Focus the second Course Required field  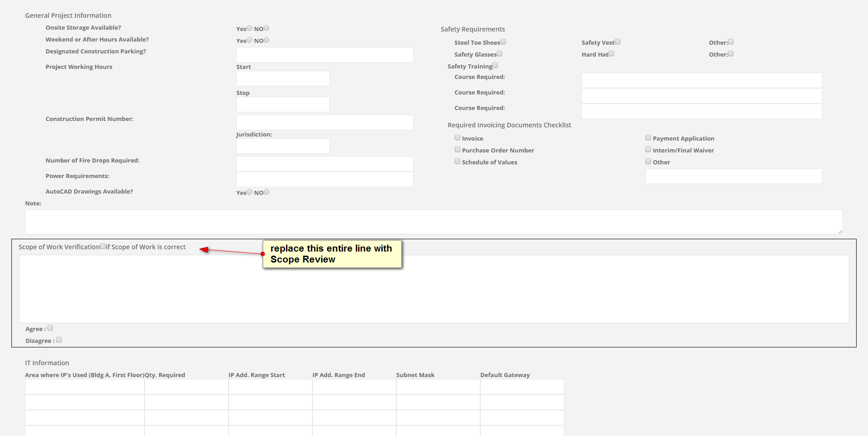click(702, 96)
